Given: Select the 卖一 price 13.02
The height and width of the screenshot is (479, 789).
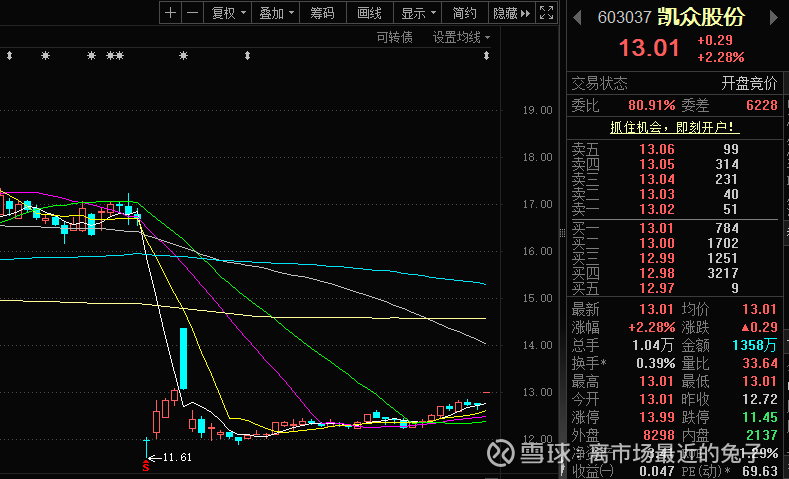Looking at the screenshot, I should (x=657, y=209).
